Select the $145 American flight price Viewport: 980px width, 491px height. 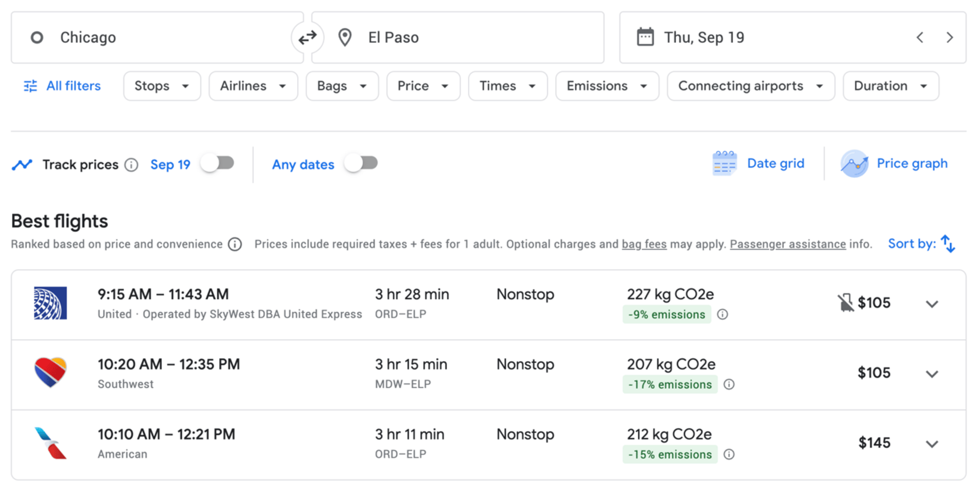click(x=874, y=443)
